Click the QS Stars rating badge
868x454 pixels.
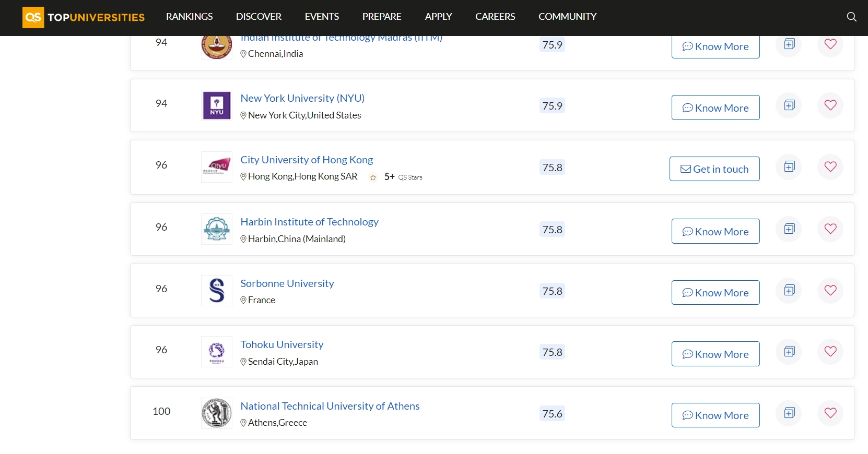(x=396, y=177)
